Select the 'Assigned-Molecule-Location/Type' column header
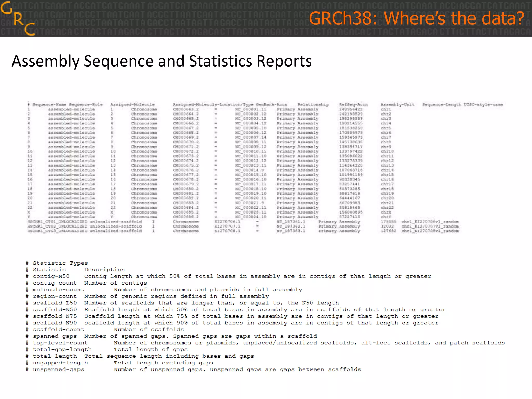Image resolution: width=532 pixels, height=399 pixels. 213,105
